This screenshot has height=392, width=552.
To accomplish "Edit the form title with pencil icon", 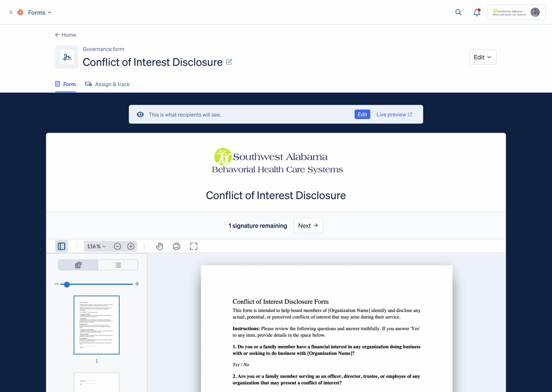I will click(229, 62).
